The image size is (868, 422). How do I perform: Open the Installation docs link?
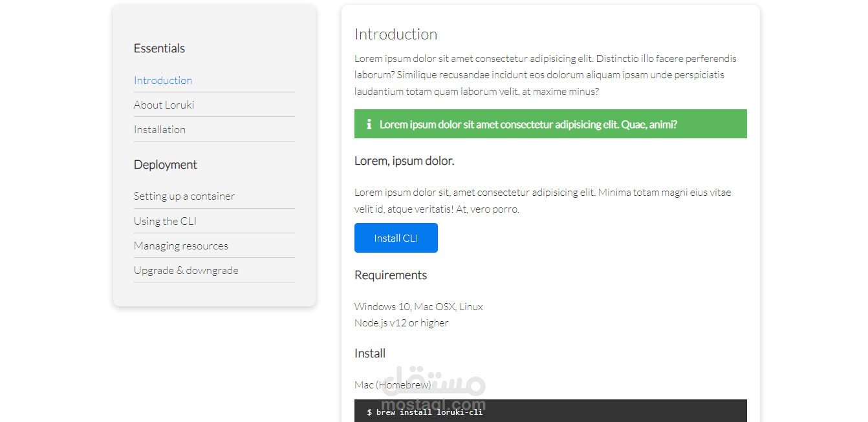tap(160, 129)
